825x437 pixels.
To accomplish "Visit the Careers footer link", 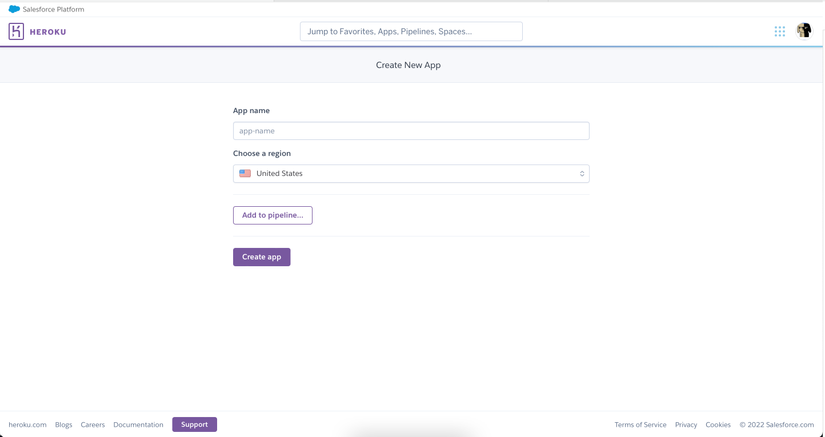I will click(93, 425).
